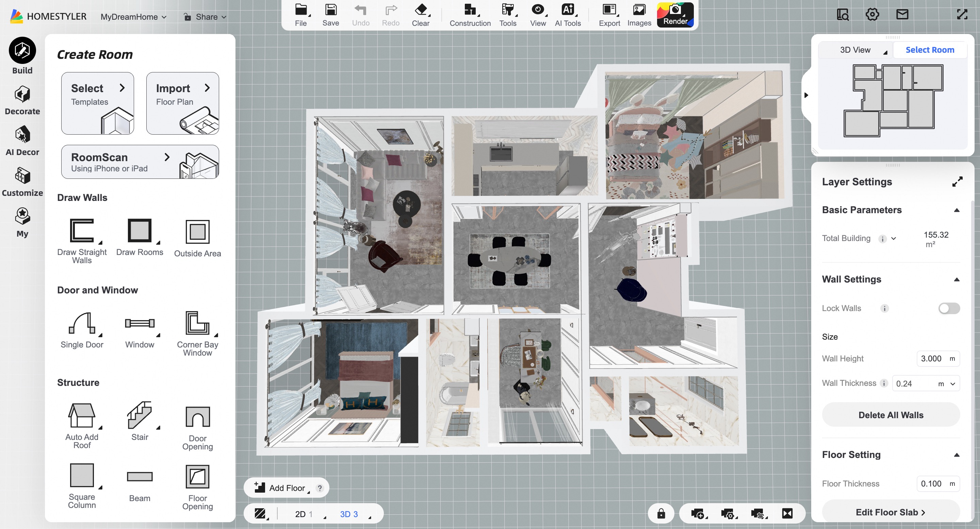980x529 pixels.
Task: Switch to the Decorate sidebar tab
Action: (22, 100)
